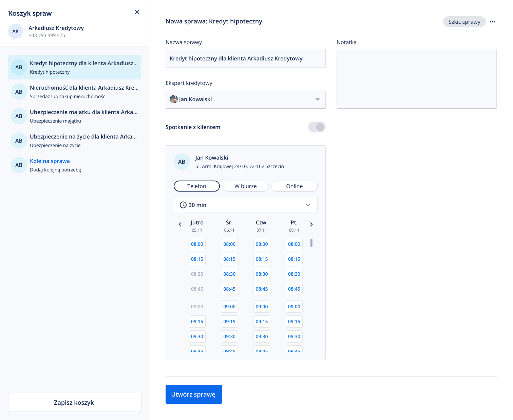Go to the next days with the right arrow
Viewport: 513px width, 420px height.
(311, 224)
